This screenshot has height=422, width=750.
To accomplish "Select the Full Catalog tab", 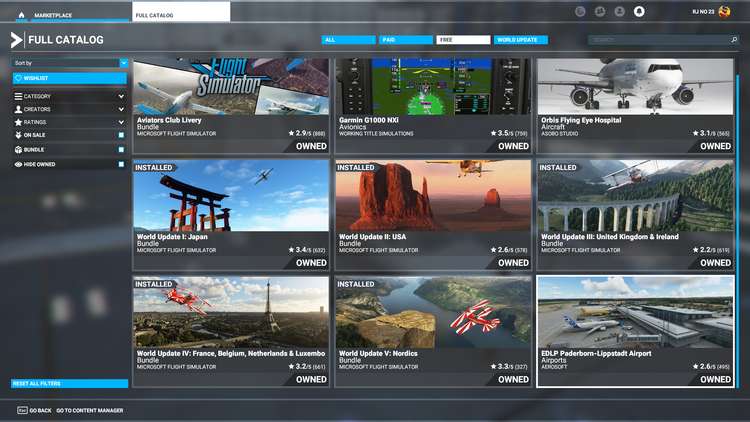I will (181, 12).
